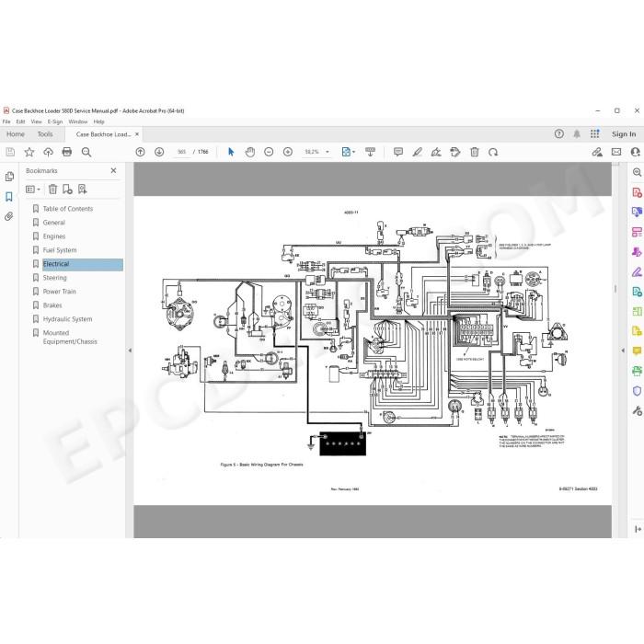644x644 pixels.
Task: Click the share link sign icon
Action: pos(597,152)
